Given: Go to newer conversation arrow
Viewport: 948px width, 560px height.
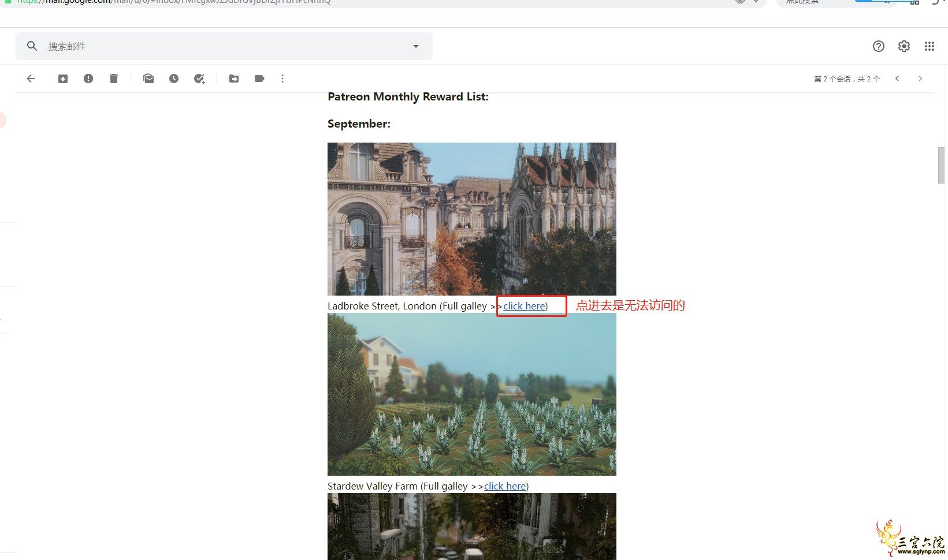Looking at the screenshot, I should tap(897, 79).
